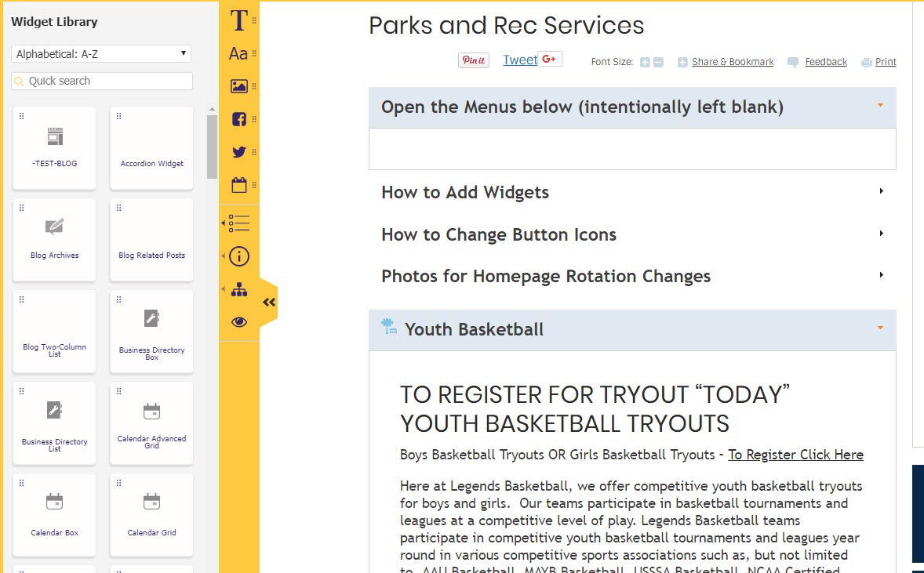Viewport: 924px width, 573px height.
Task: Click the Aa font style icon
Action: [x=238, y=53]
